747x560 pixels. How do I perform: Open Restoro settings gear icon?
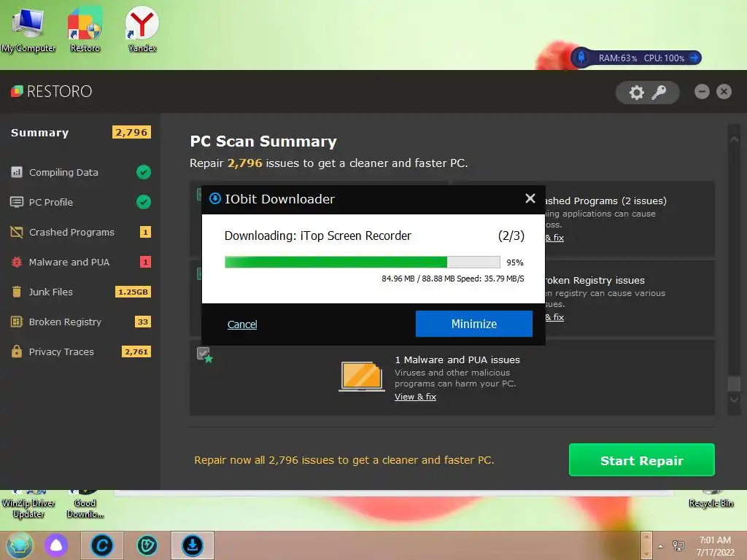point(636,93)
